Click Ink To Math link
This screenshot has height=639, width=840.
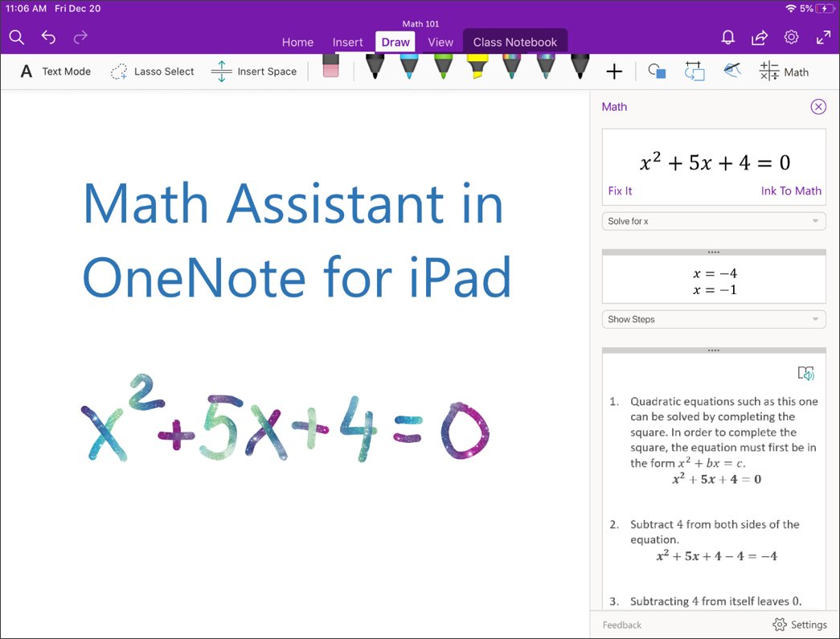791,190
